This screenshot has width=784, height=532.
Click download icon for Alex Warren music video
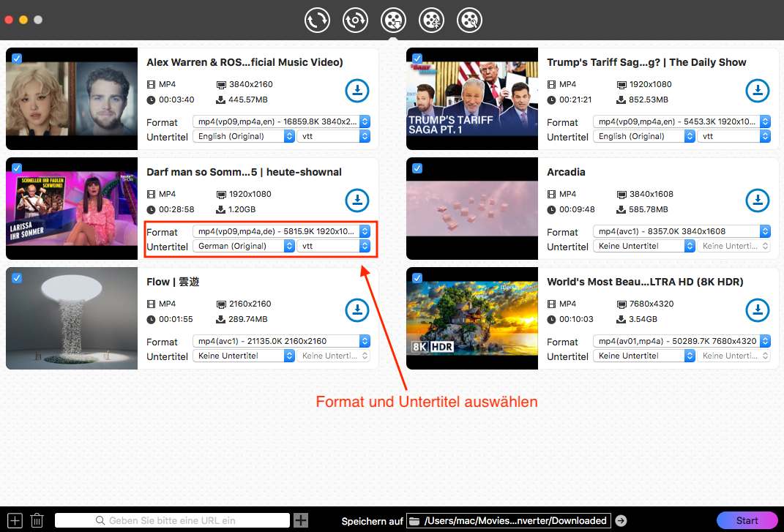(357, 91)
